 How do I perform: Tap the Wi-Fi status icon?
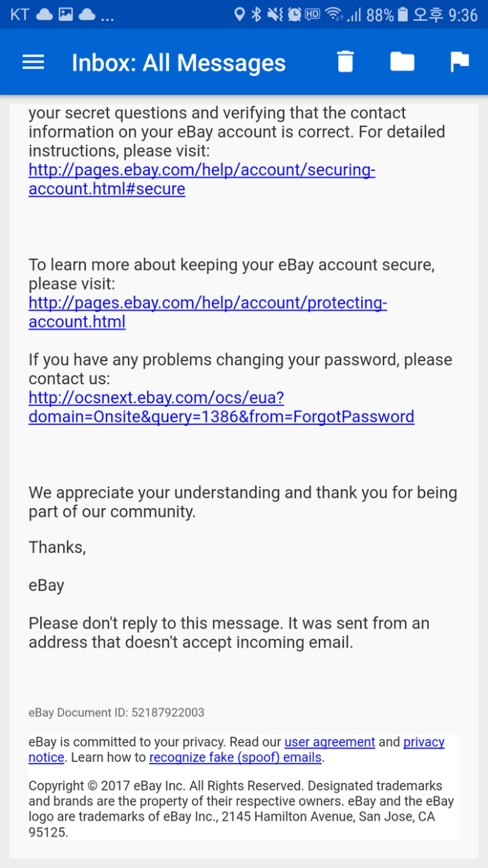pyautogui.click(x=333, y=14)
